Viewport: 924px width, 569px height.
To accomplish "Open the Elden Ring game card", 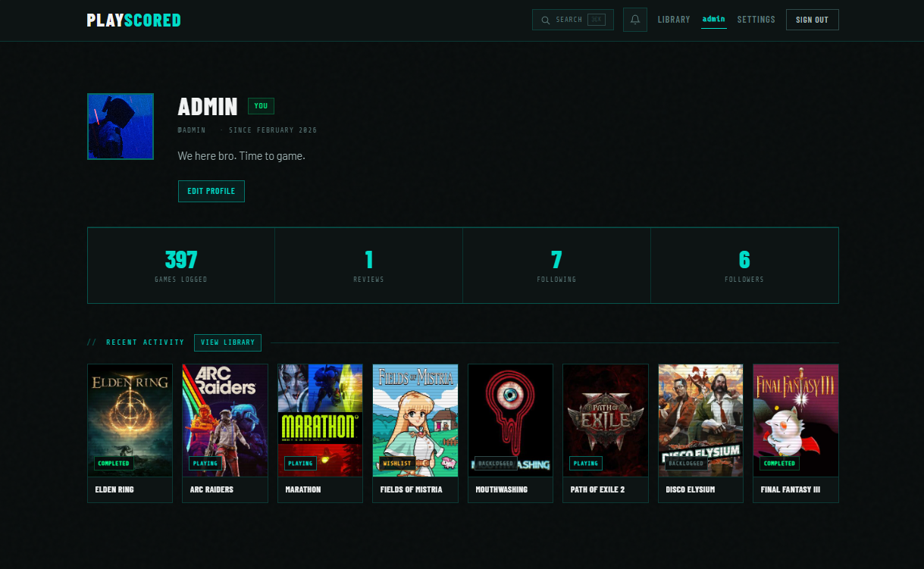I will (130, 420).
